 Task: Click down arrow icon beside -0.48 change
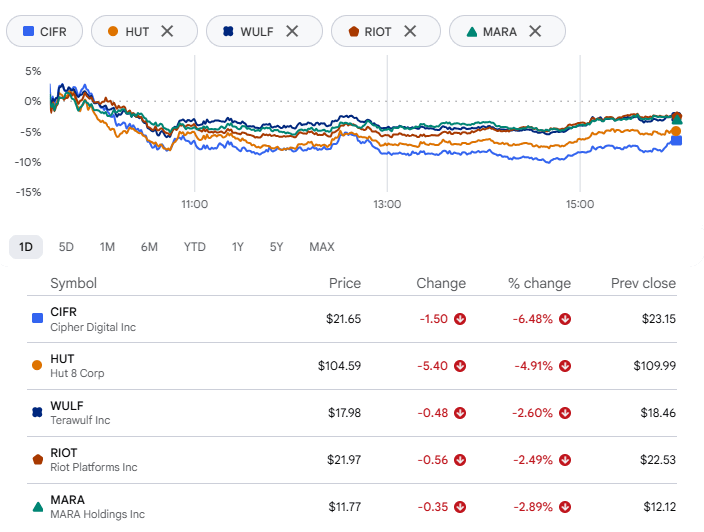tap(460, 413)
